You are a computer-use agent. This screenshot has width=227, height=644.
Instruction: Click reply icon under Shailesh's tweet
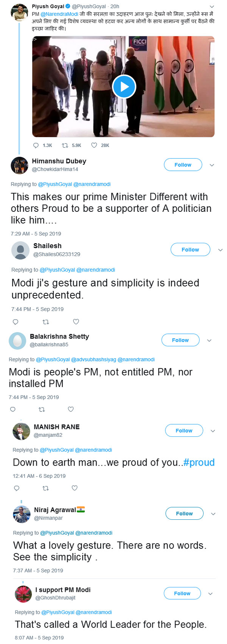pos(16,322)
